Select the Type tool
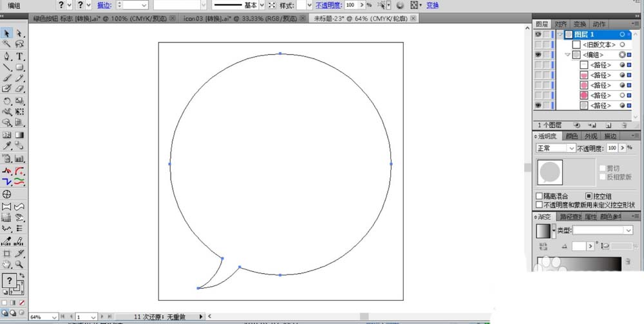644x324 pixels. pos(19,57)
